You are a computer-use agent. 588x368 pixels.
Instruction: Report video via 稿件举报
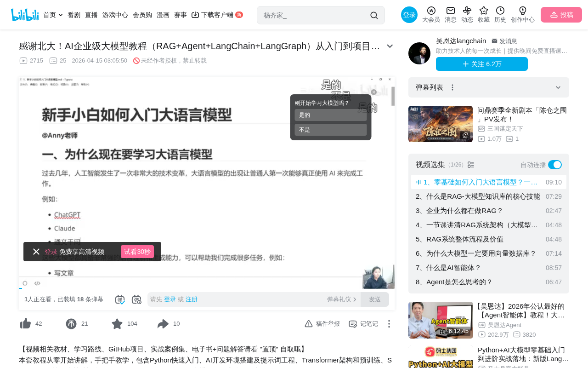tap(322, 324)
